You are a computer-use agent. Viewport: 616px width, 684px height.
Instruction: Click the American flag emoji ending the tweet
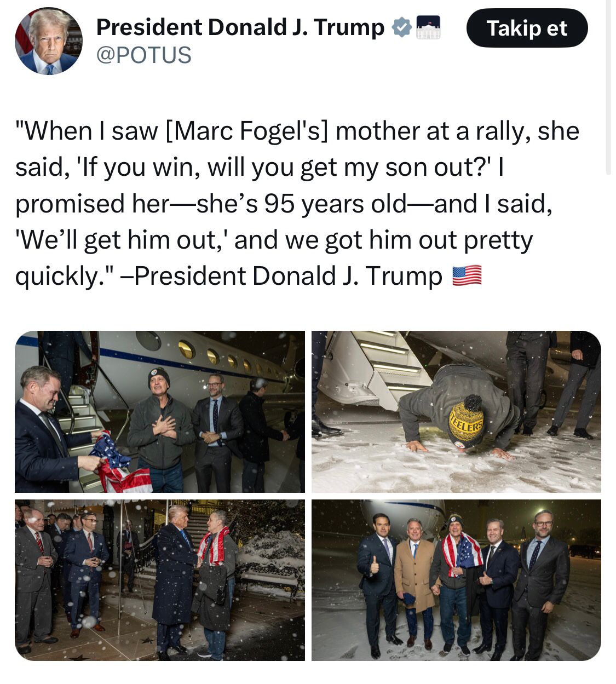(467, 275)
